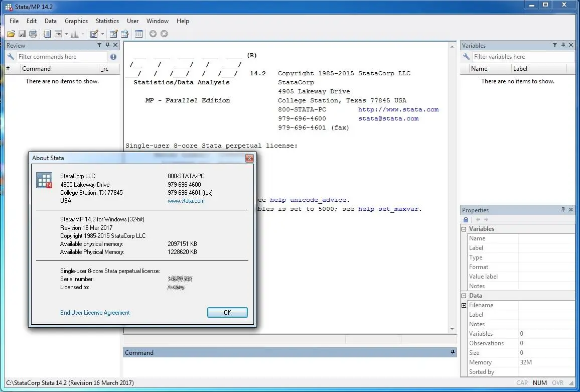
Task: Click the wrench icon in Review panel
Action: (x=11, y=57)
